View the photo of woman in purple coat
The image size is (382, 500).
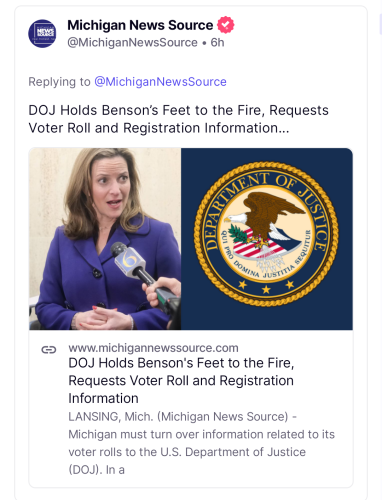[x=105, y=239]
